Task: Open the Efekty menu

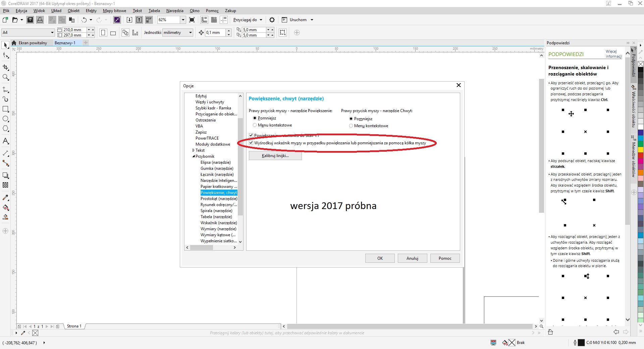Action: click(91, 11)
